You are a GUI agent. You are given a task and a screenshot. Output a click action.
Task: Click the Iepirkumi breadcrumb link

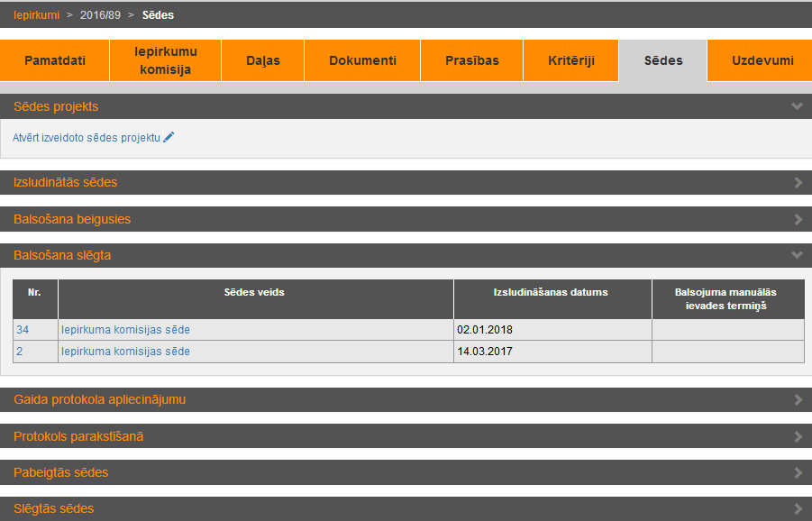[37, 15]
